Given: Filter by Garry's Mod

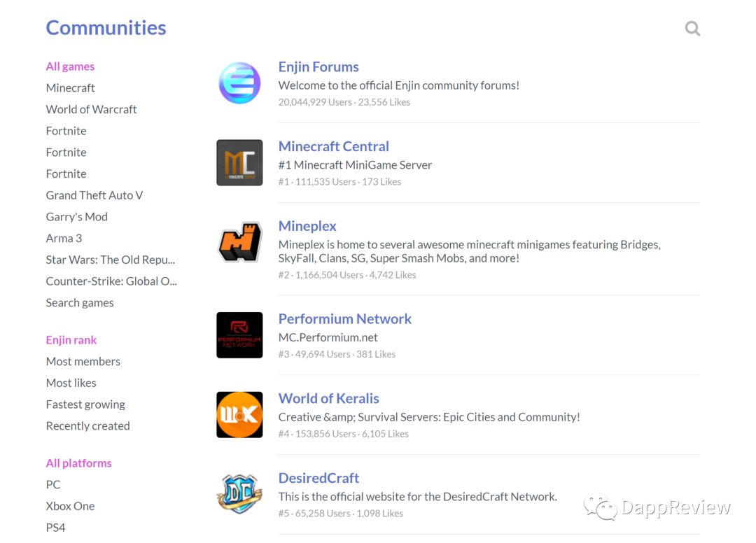Looking at the screenshot, I should (x=77, y=217).
